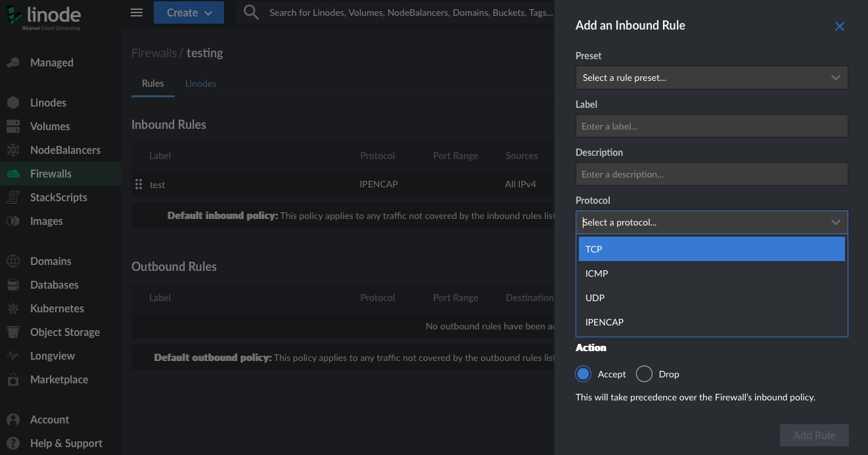Select the Accept action radio button
This screenshot has height=455, width=868.
point(583,373)
